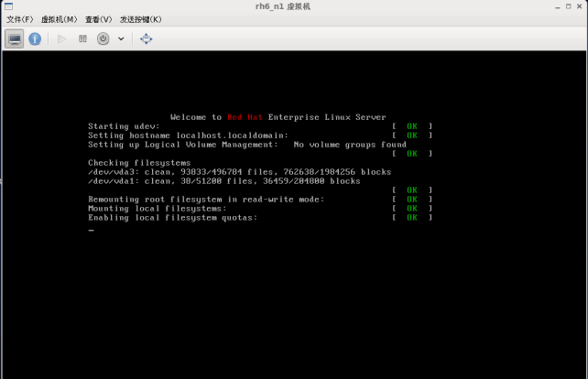Click the 'Checking filesystems' line
Screen dimensions: 588x379
tap(139, 163)
